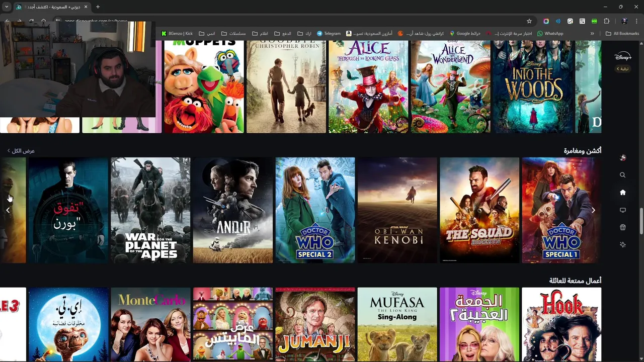Open the Andor poster
Screen dimensions: 644x362
[x=233, y=210]
